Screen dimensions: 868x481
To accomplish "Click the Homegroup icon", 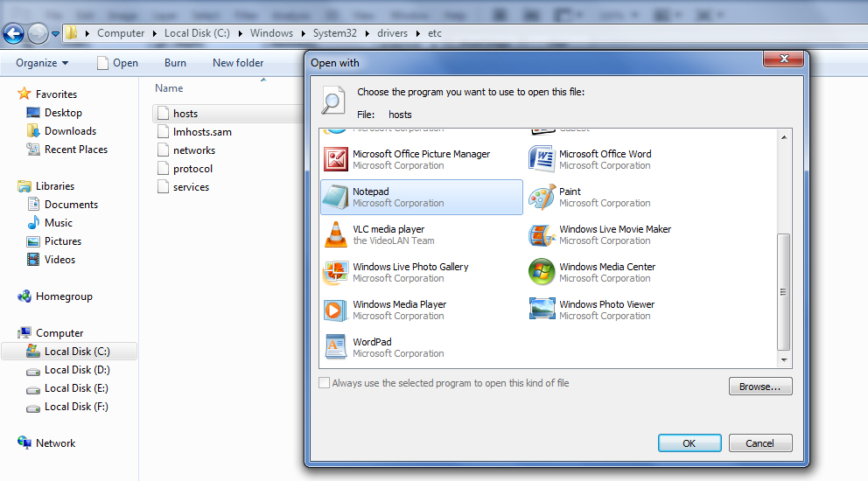I will (x=24, y=296).
